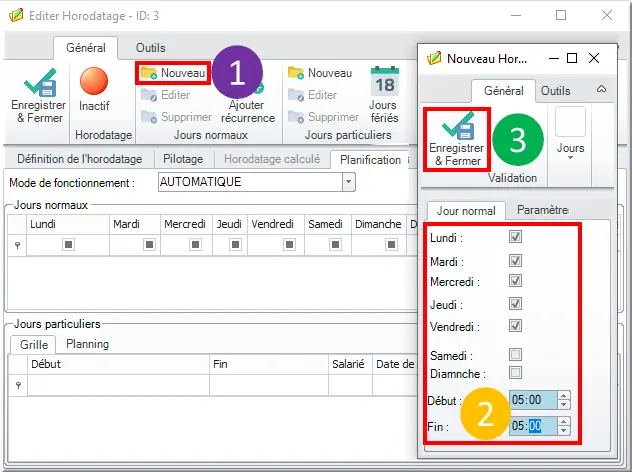Viewport: 632px width, 472px height.
Task: Select Outils tab in Nouveau Horodatage window
Action: tap(555, 91)
